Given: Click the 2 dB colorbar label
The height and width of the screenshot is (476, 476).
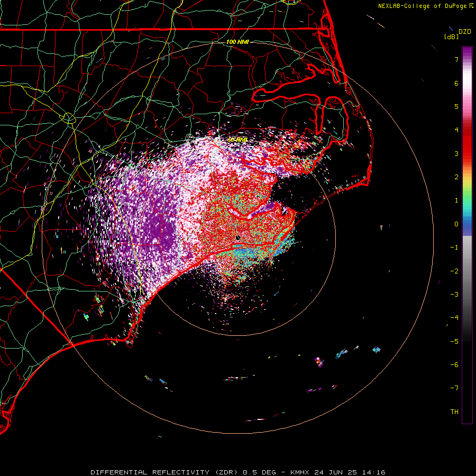Looking at the screenshot, I should pos(456,177).
